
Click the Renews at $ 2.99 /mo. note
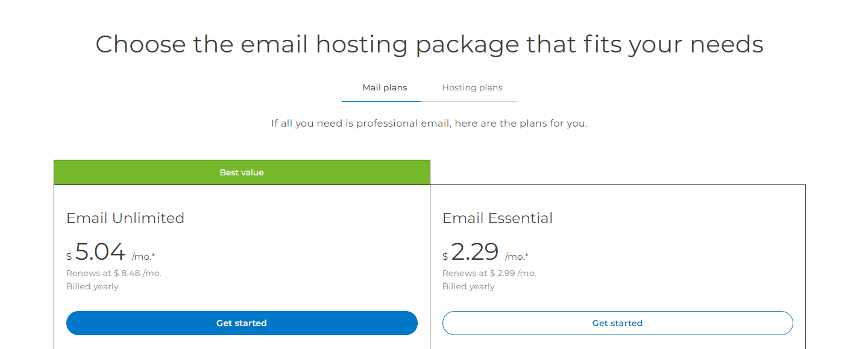pos(489,273)
